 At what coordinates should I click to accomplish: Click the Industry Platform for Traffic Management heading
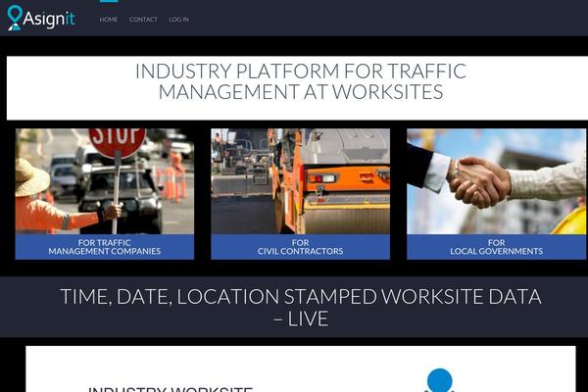301,81
